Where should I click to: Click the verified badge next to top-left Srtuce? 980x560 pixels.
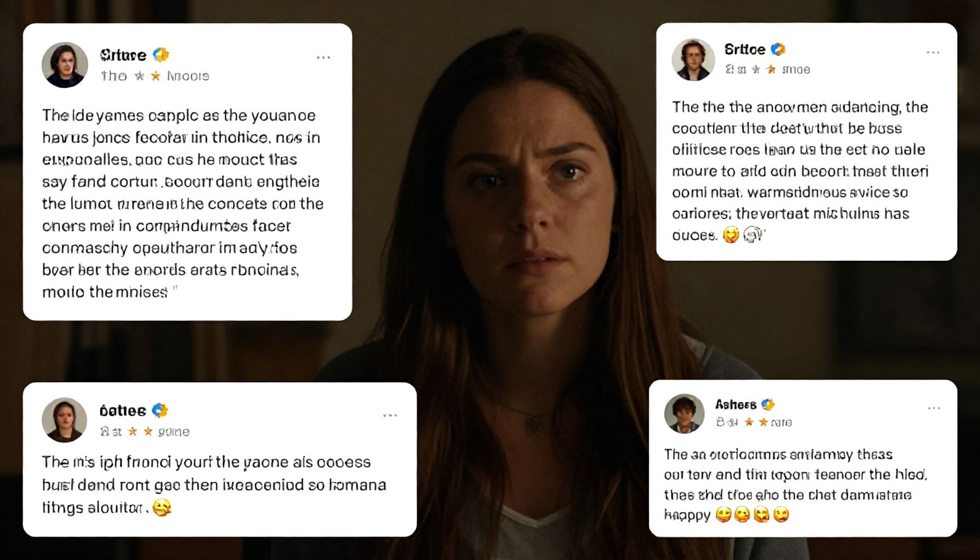tap(161, 55)
